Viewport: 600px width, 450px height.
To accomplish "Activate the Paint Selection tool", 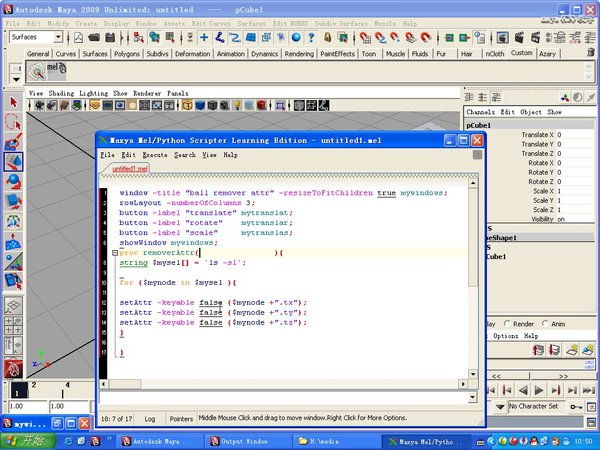I will (13, 142).
